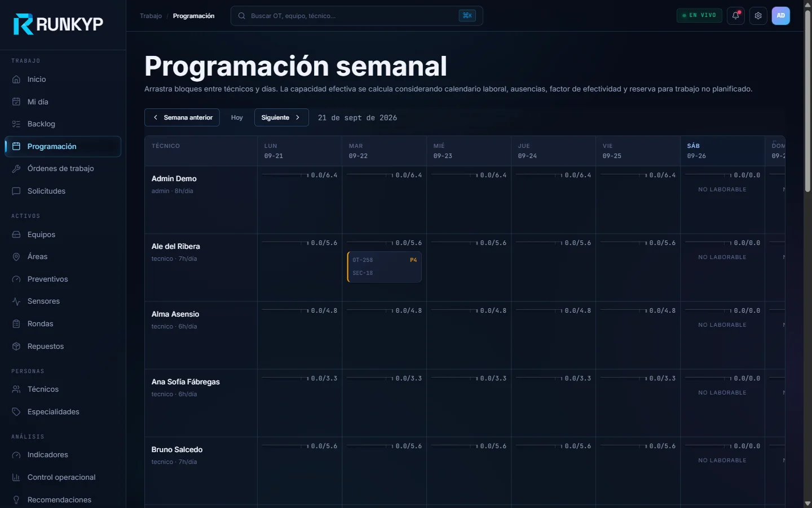812x508 pixels.
Task: Click the Preventivos icon
Action: coord(16,279)
